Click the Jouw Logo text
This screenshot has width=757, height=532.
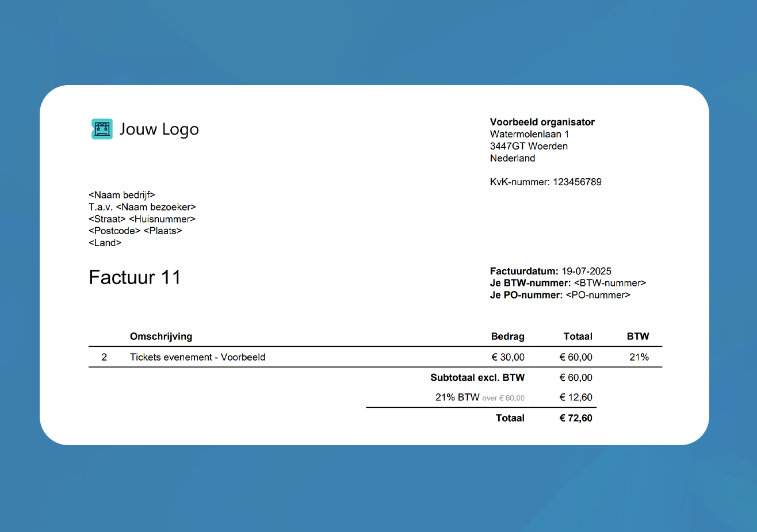coord(159,129)
